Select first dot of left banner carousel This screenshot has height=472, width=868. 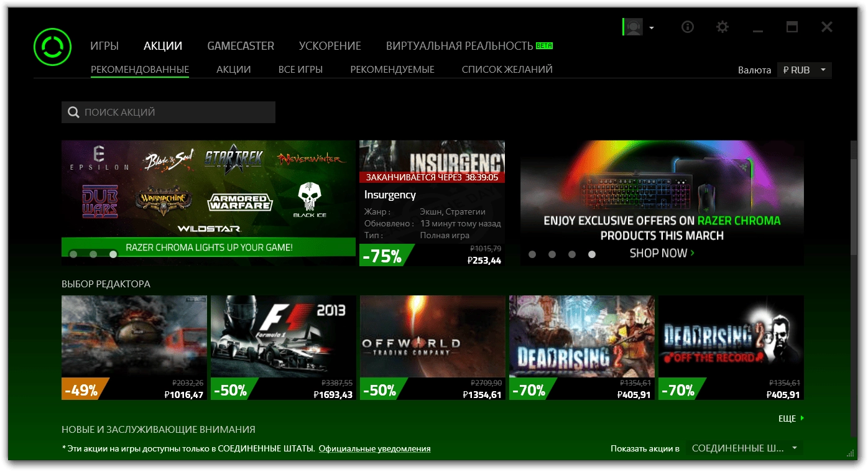tap(73, 254)
